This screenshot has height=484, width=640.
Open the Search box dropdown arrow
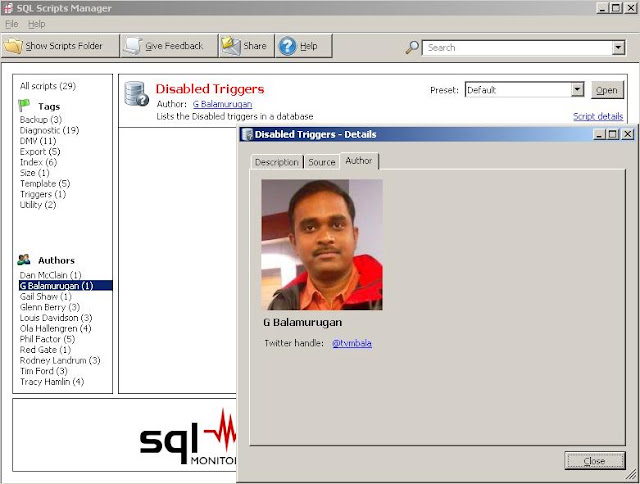click(x=618, y=48)
